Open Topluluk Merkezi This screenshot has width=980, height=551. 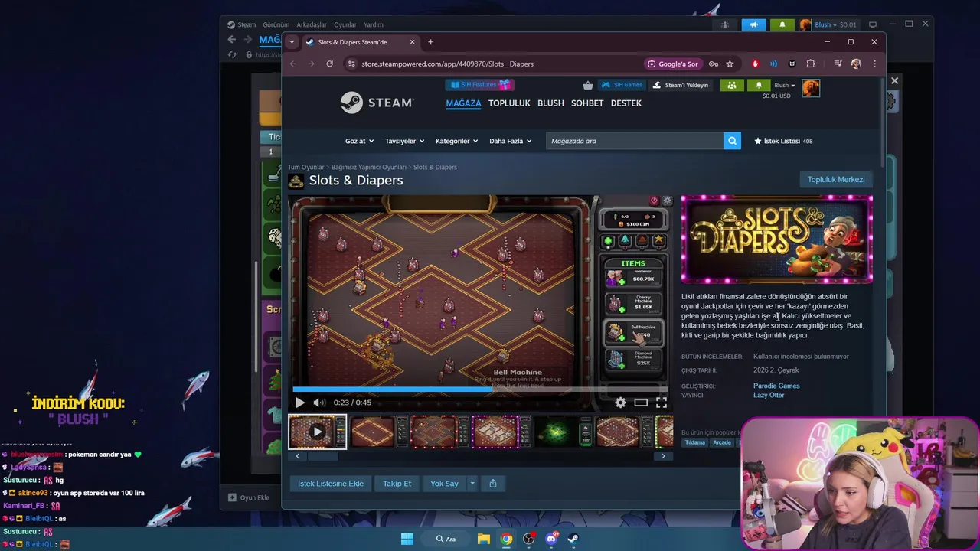(836, 180)
